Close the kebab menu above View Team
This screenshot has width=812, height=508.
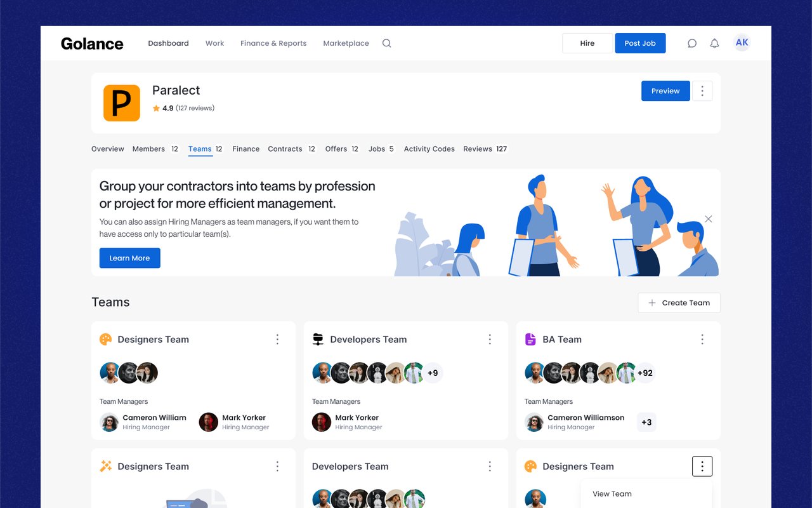(x=702, y=466)
